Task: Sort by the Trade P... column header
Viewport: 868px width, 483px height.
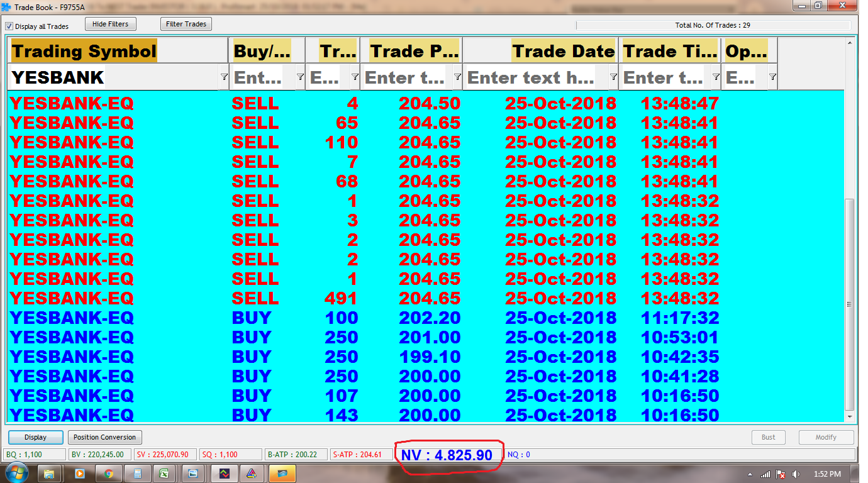Action: click(x=411, y=51)
